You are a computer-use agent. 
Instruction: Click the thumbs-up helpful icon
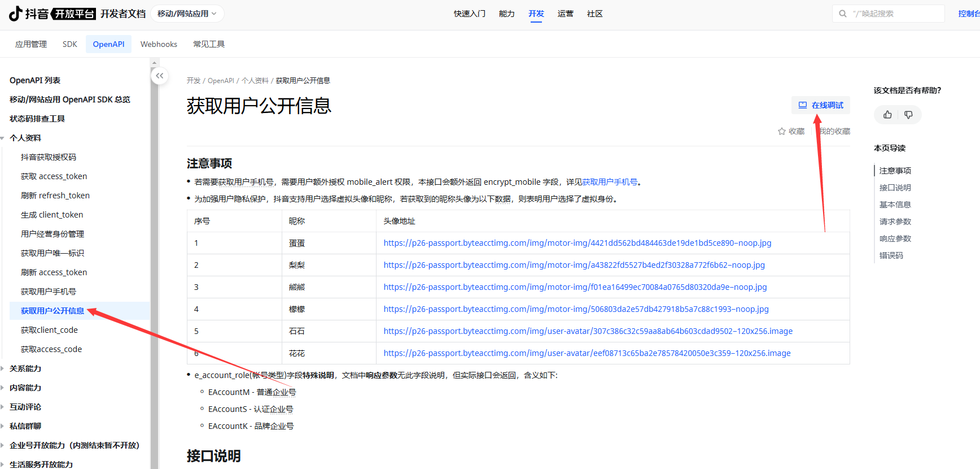tap(887, 115)
